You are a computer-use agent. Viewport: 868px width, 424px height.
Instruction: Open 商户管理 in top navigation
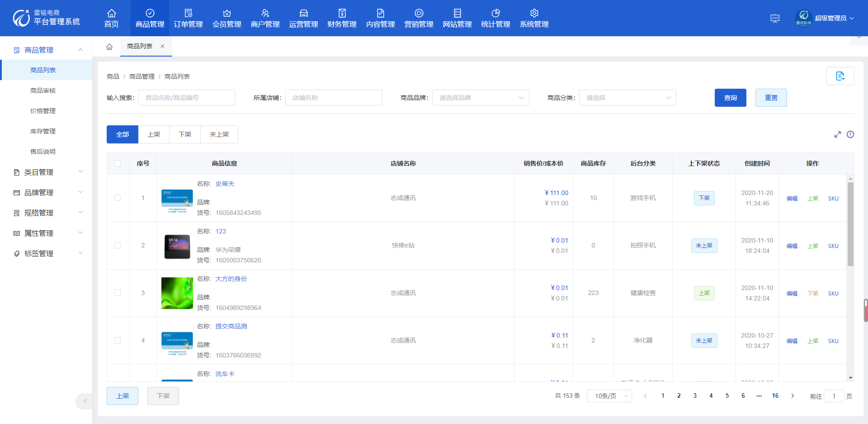pyautogui.click(x=265, y=18)
